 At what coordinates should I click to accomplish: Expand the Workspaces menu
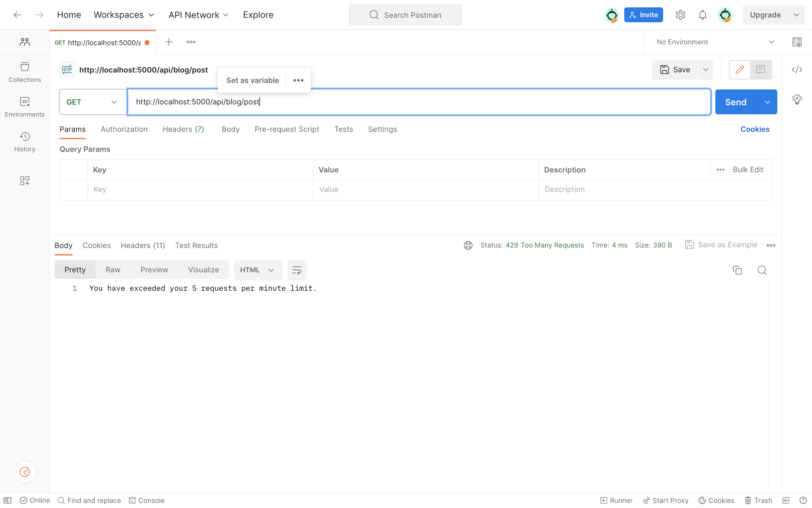124,15
